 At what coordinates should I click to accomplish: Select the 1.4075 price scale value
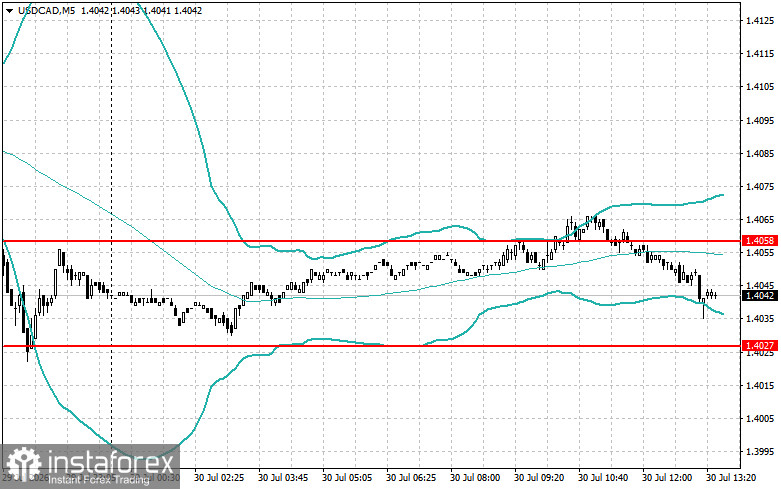pyautogui.click(x=760, y=186)
